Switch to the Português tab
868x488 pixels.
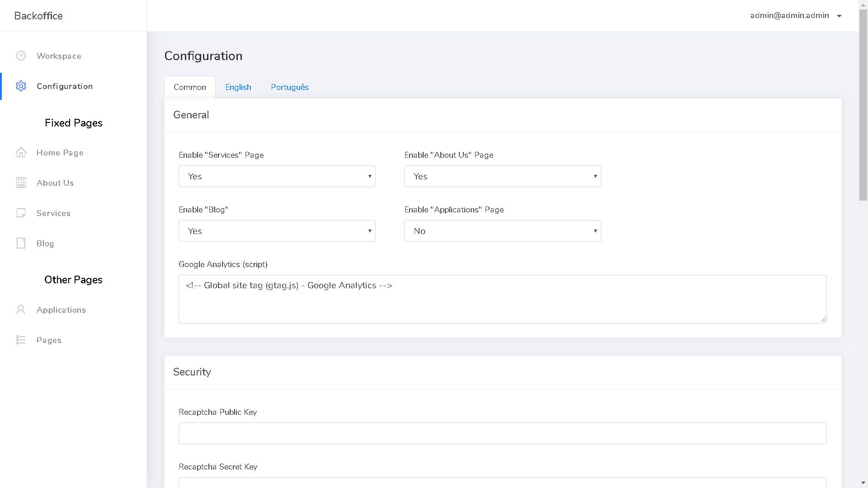tap(289, 87)
